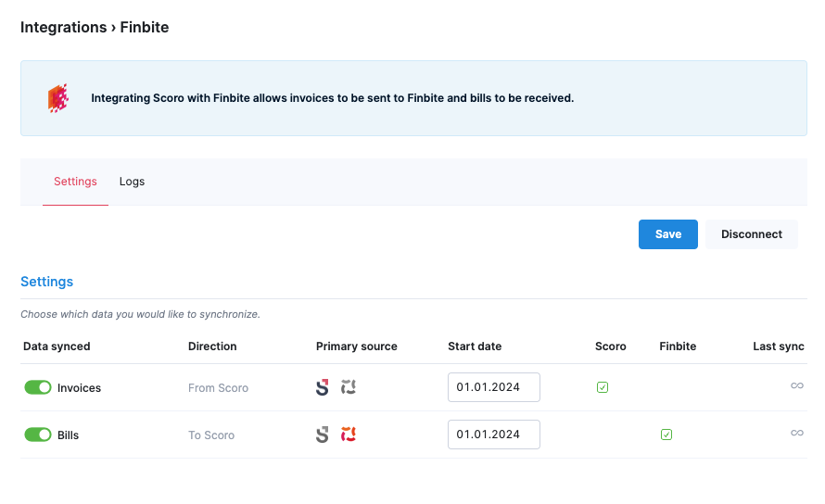The image size is (825, 504).
Task: Click the 'Invoices' row label
Action: (x=79, y=388)
